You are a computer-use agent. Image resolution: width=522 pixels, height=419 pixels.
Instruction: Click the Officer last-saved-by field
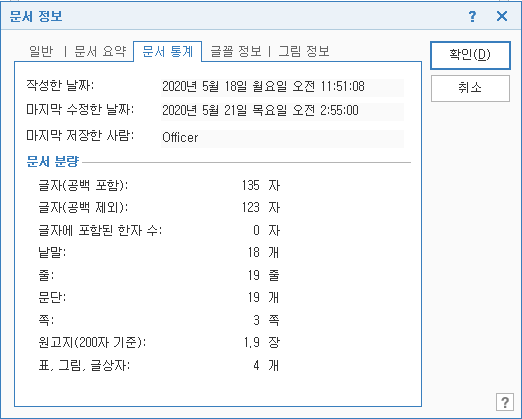(282, 138)
